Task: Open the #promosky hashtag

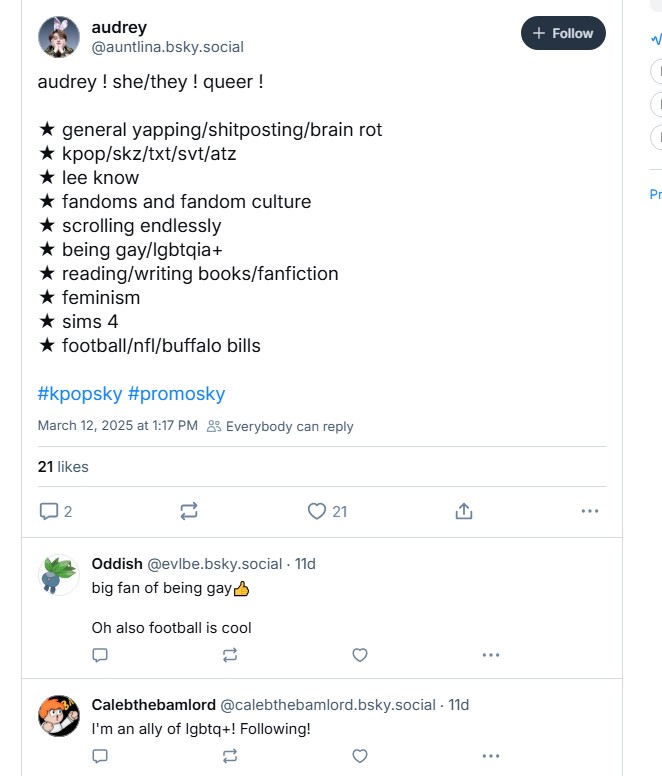Action: [x=176, y=394]
